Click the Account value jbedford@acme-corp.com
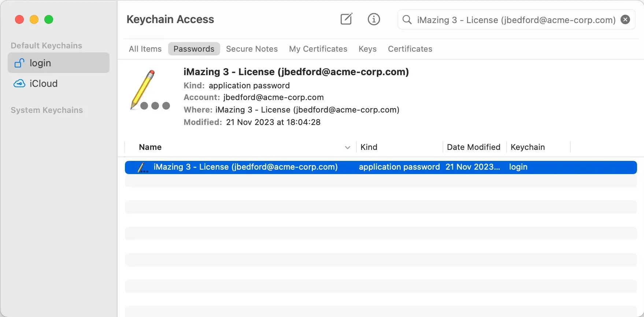644x317 pixels. [273, 97]
